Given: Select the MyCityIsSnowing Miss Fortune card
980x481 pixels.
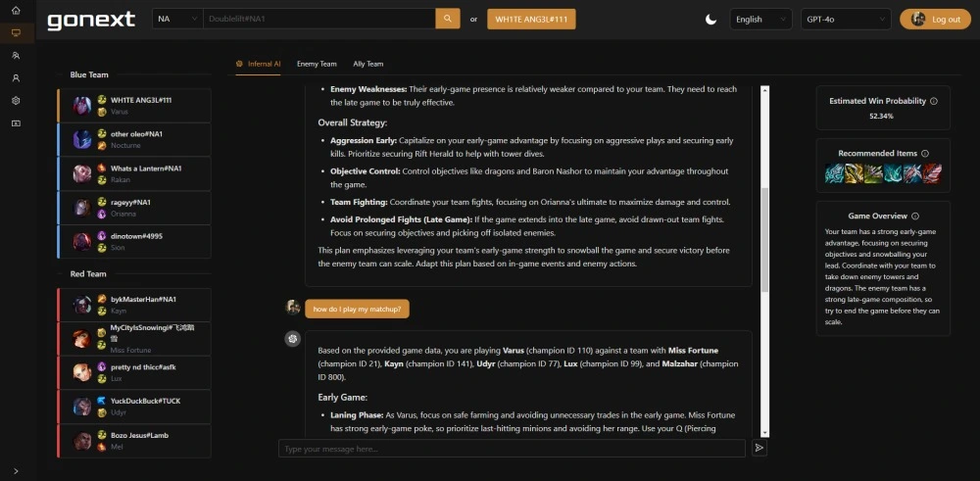Looking at the screenshot, I should coord(133,339).
